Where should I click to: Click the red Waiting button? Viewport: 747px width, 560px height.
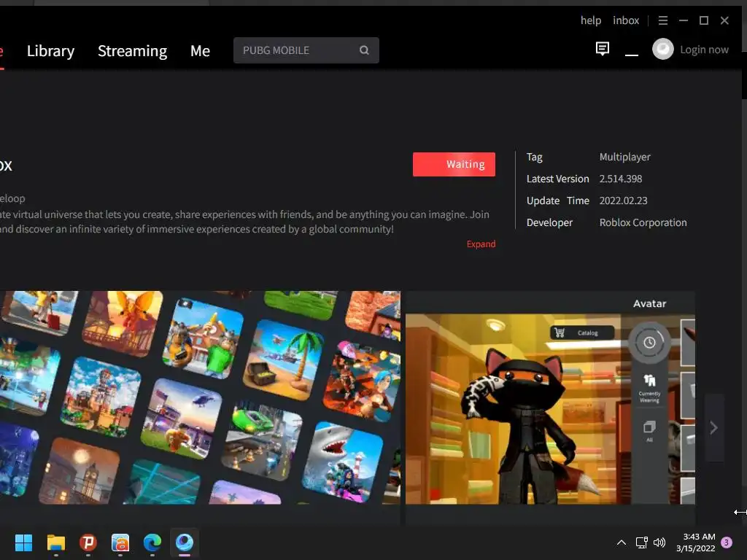(x=454, y=164)
